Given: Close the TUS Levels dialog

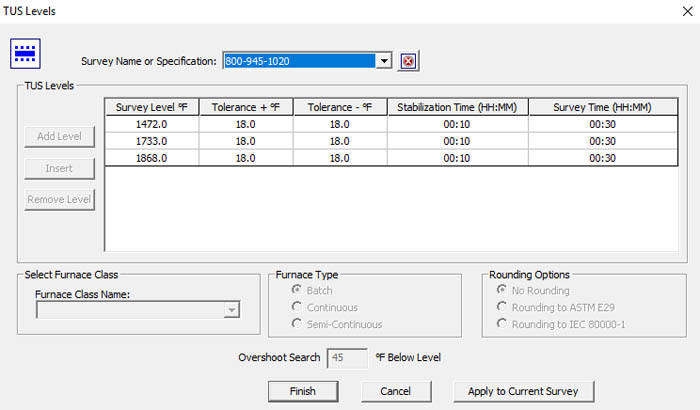Looking at the screenshot, I should [688, 11].
